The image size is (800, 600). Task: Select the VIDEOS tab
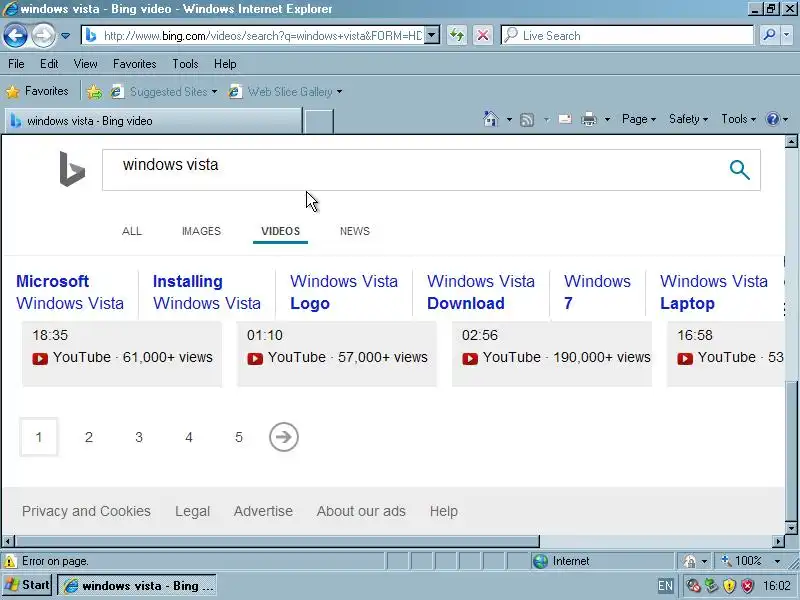point(281,231)
